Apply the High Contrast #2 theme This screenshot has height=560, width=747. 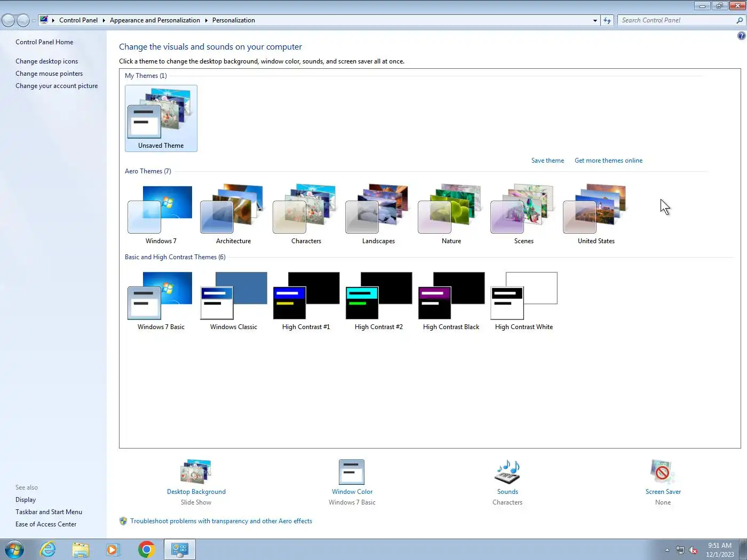(x=378, y=301)
